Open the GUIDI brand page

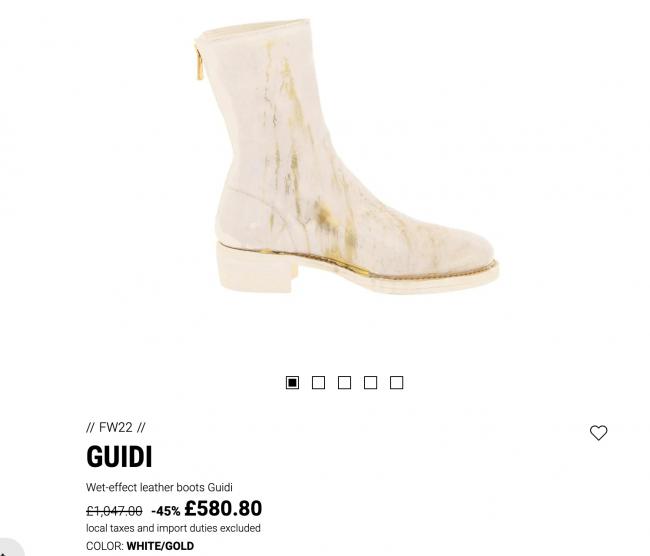pyautogui.click(x=119, y=456)
